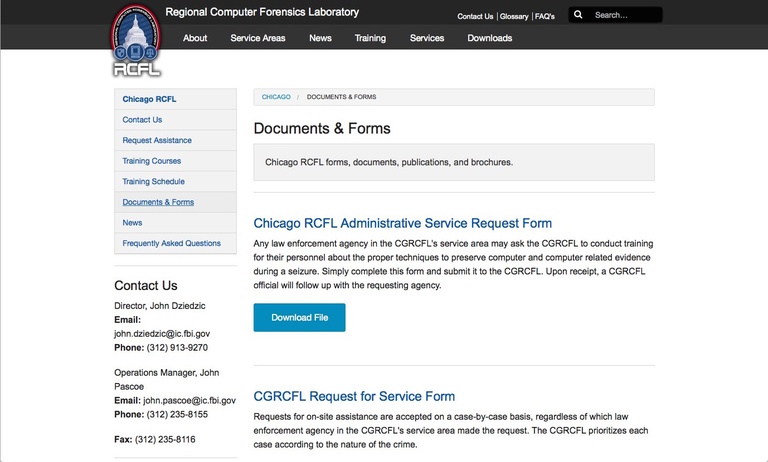Image resolution: width=768 pixels, height=462 pixels.
Task: Open Request Assistance in the sidebar
Action: (x=175, y=140)
